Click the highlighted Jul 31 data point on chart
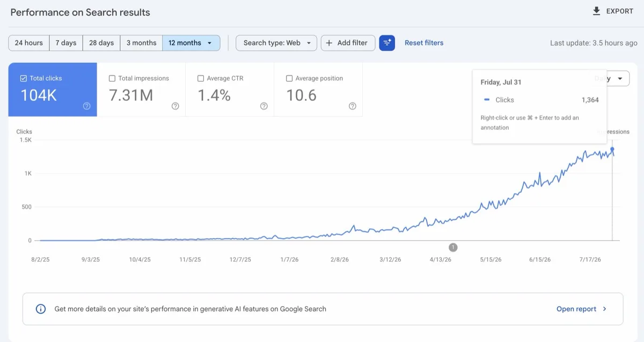The width and height of the screenshot is (644, 342). pos(612,150)
